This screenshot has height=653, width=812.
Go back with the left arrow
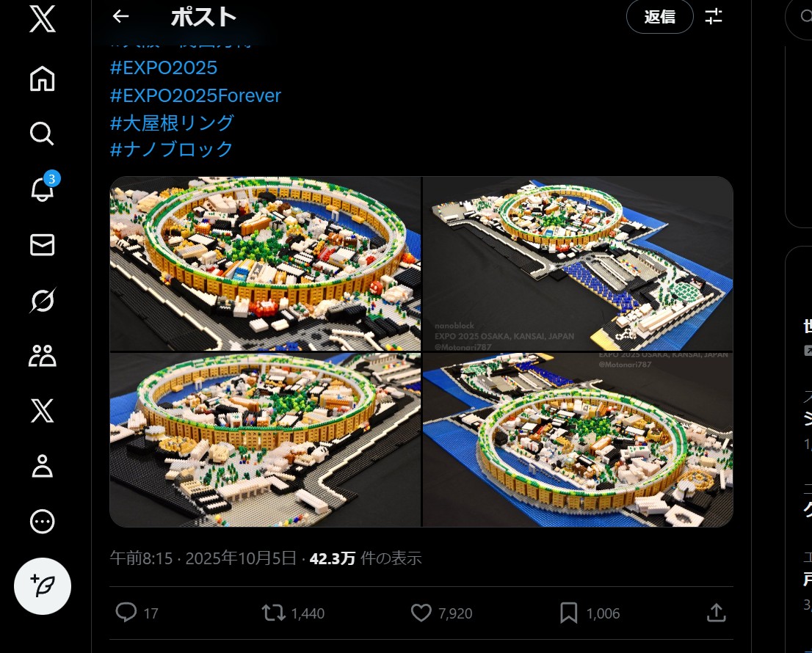click(120, 17)
